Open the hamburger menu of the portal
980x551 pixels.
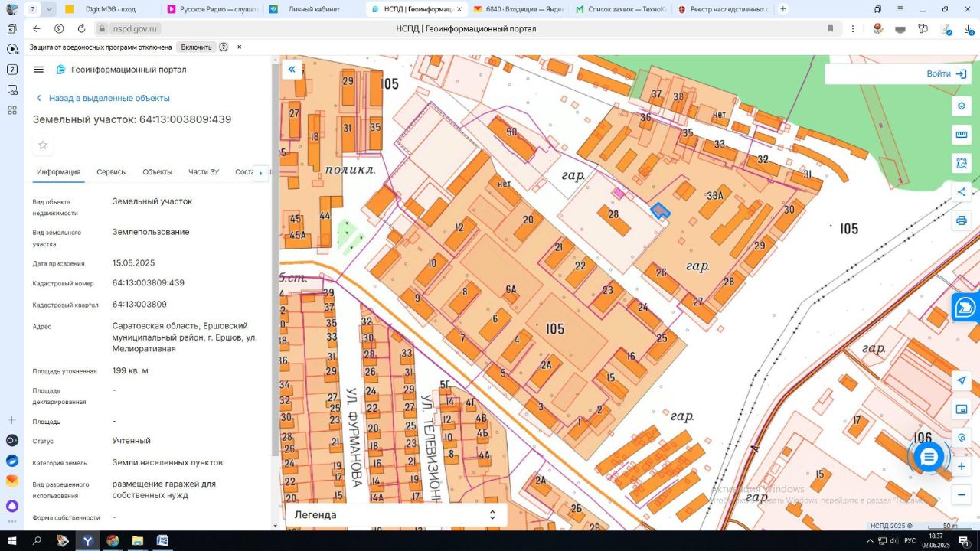(39, 70)
